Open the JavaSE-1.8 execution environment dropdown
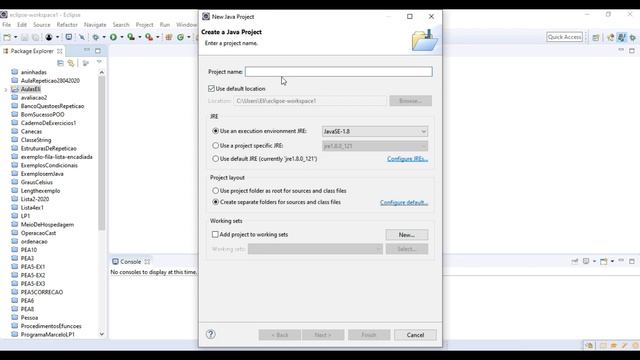640x360 pixels. point(375,131)
